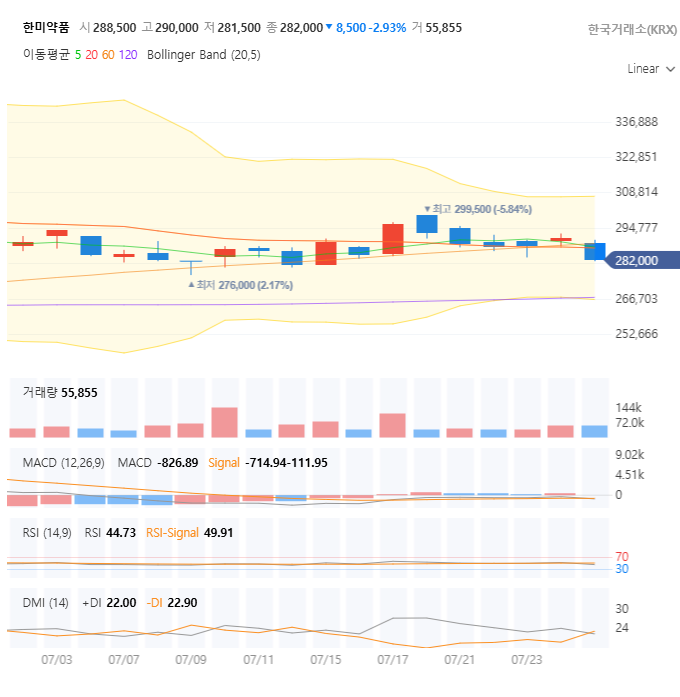This screenshot has width=680, height=697.
Task: Click the stock name 한미약품
Action: pos(46,28)
